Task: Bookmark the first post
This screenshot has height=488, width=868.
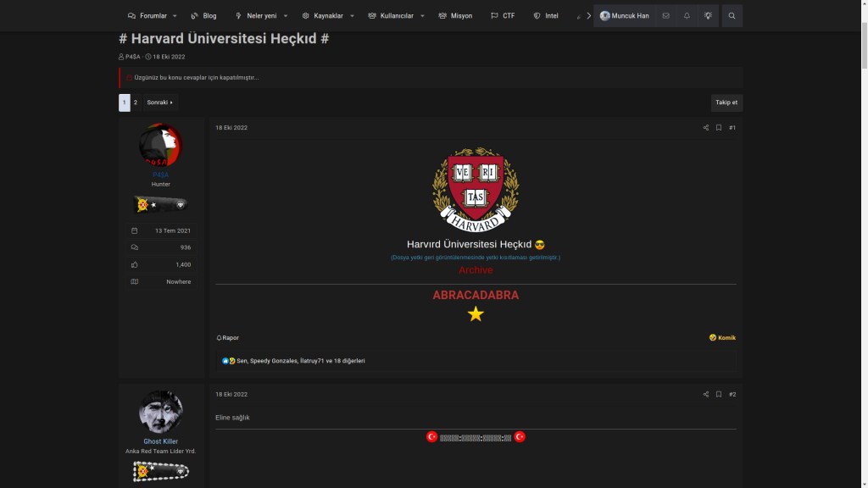Action: pos(718,128)
